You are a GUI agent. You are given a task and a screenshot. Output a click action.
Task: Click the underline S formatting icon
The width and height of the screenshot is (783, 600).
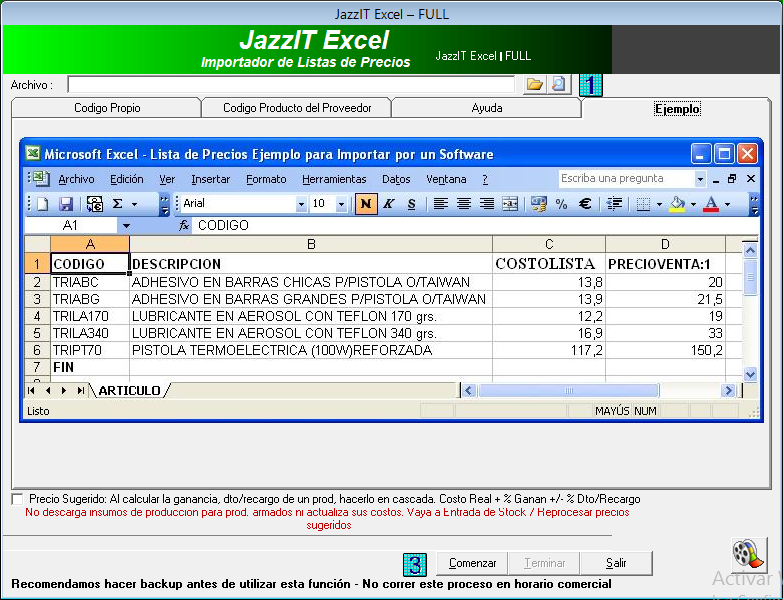[411, 204]
